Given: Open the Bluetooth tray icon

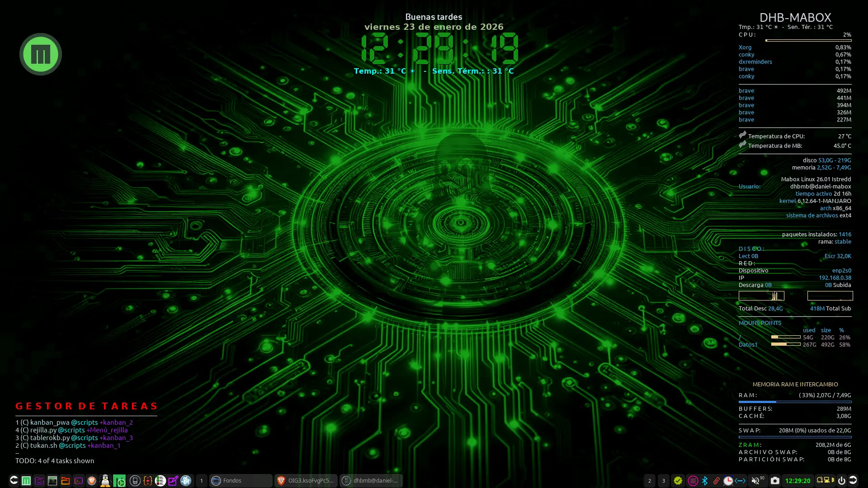Looking at the screenshot, I should [x=705, y=481].
